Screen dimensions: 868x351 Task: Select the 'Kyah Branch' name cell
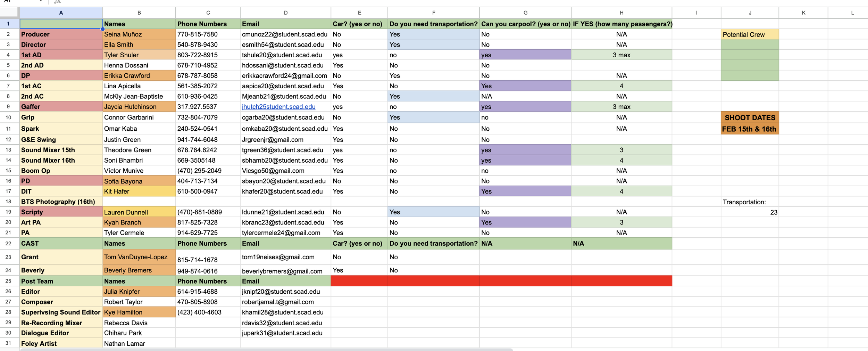139,222
